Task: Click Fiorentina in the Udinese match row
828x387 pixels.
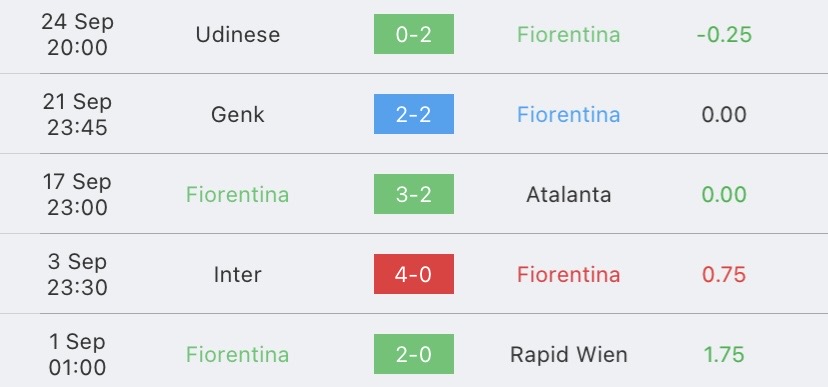Action: pos(569,34)
